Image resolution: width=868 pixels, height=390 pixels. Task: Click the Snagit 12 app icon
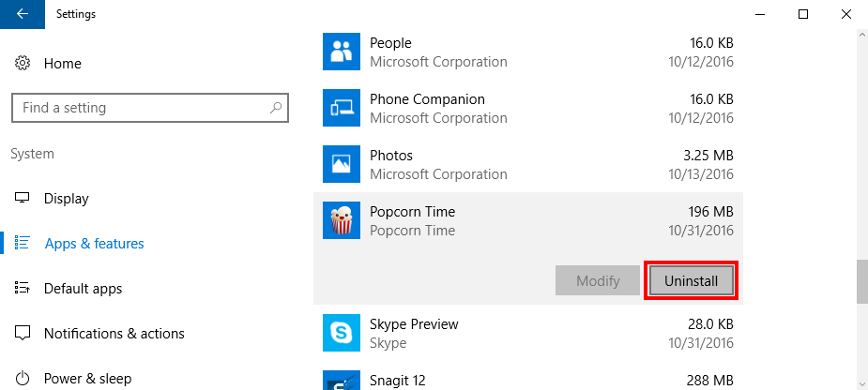(x=342, y=380)
